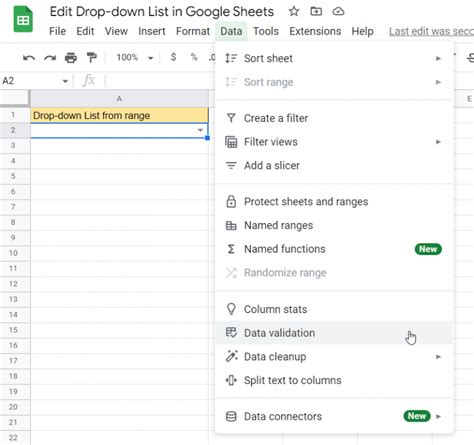Click the New badge beside Named functions

428,249
